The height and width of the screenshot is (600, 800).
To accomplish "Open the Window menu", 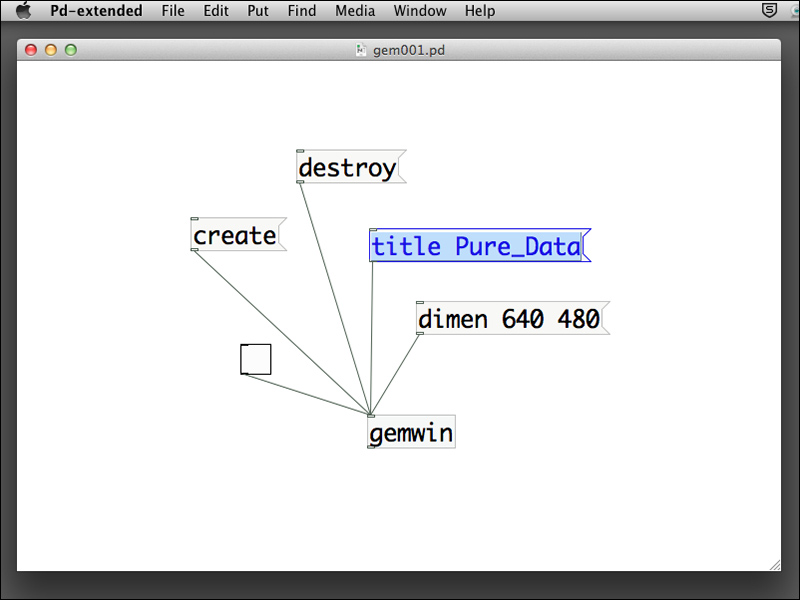I will (420, 11).
